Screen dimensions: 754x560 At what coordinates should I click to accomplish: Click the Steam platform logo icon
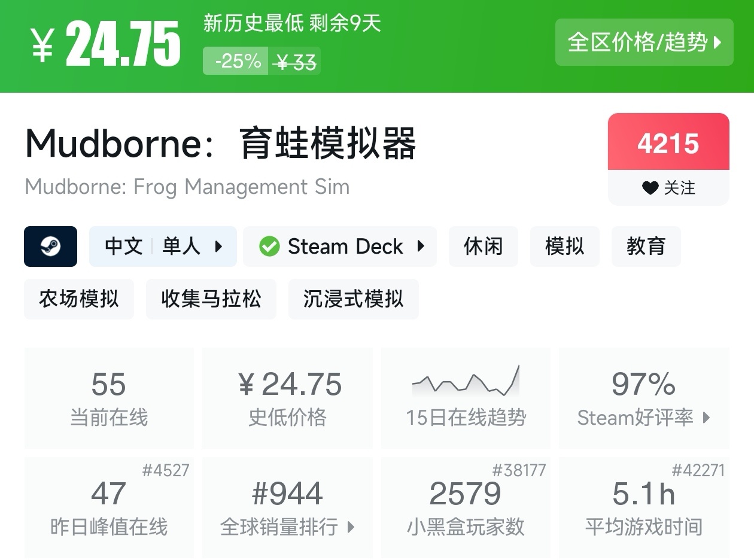click(50, 246)
